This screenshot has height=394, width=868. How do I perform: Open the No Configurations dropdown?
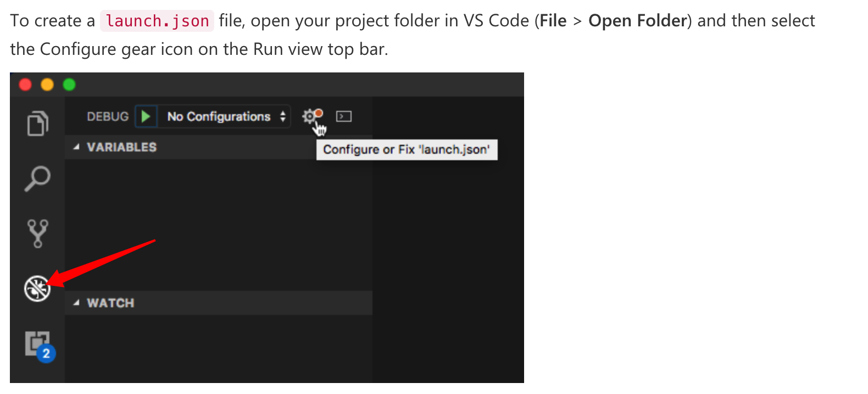(x=225, y=116)
